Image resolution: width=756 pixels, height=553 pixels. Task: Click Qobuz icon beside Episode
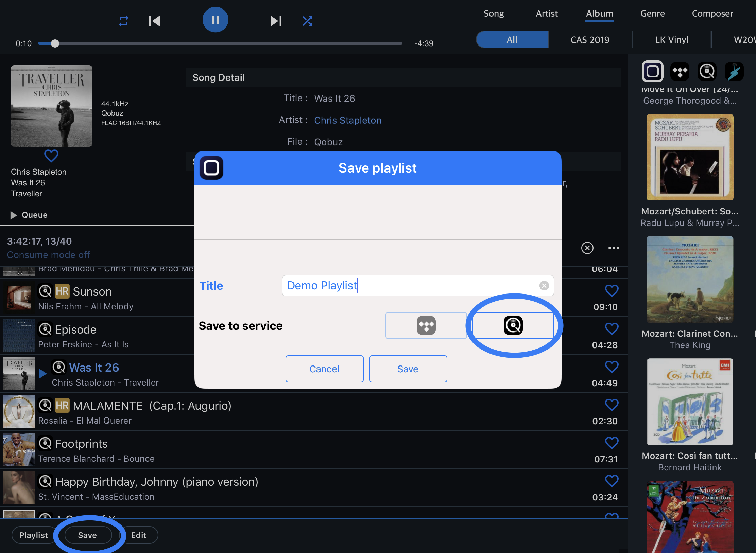45,329
